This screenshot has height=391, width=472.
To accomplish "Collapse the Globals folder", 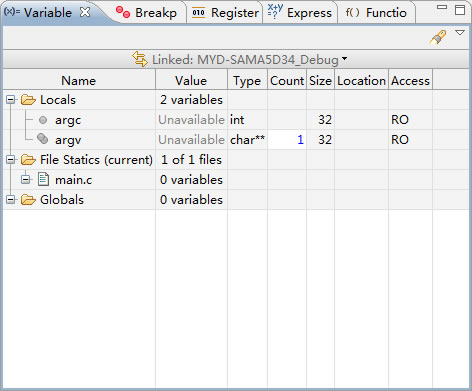I will point(11,200).
